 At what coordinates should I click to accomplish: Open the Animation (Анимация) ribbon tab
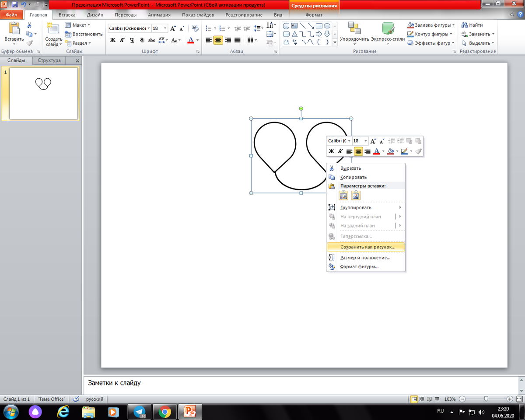(159, 14)
